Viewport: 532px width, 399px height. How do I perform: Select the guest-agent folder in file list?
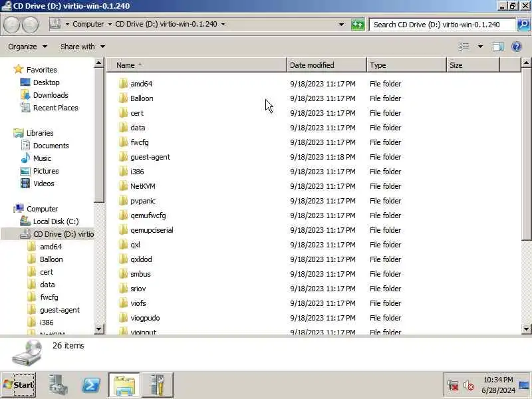tap(150, 157)
